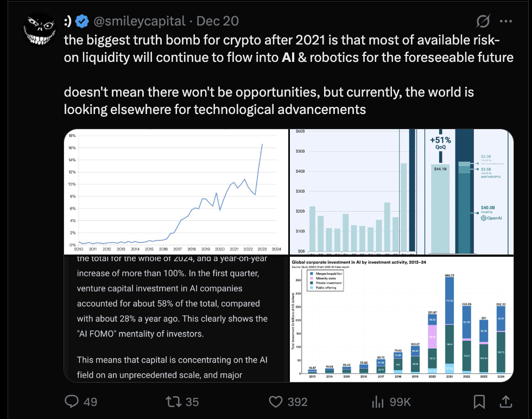View post analytics bar chart icon

pyautogui.click(x=378, y=402)
